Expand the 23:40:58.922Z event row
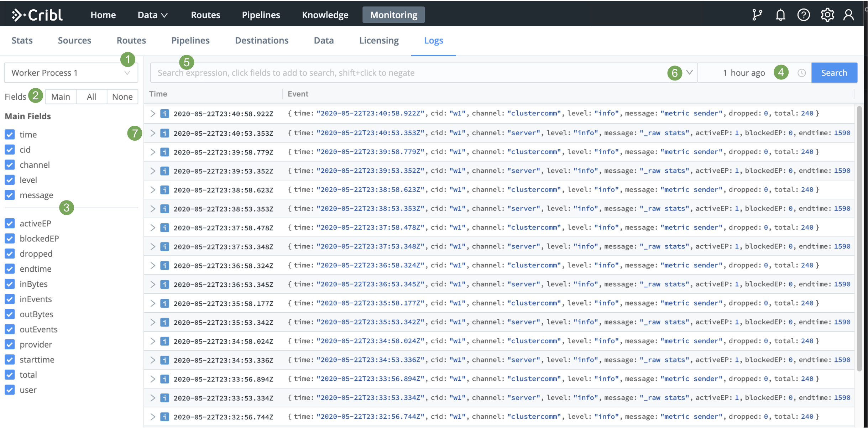868x428 pixels. click(153, 114)
